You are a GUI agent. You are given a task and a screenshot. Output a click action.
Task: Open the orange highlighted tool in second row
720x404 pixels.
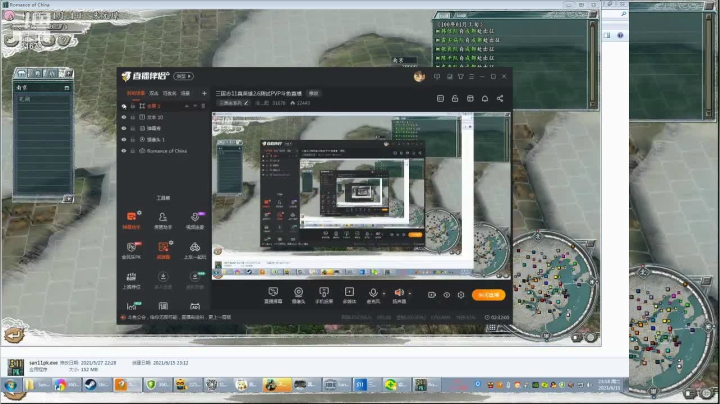(163, 250)
